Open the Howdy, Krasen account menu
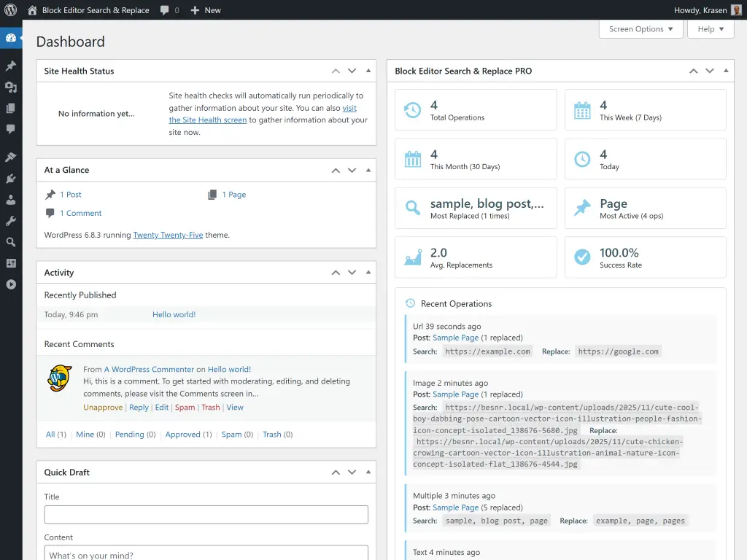The height and width of the screenshot is (560, 747). [x=699, y=9]
